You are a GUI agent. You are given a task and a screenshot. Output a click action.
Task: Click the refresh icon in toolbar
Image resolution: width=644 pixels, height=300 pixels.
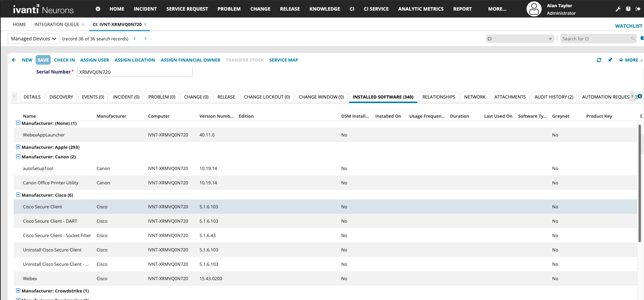(x=599, y=60)
